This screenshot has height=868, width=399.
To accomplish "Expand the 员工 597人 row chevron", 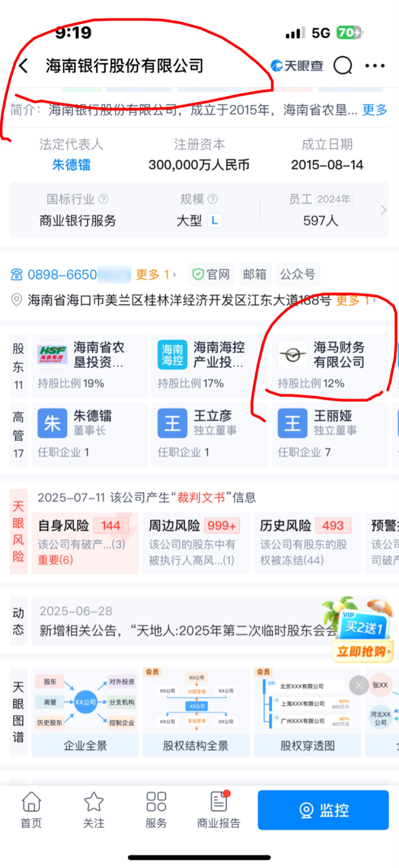I will coord(383,210).
